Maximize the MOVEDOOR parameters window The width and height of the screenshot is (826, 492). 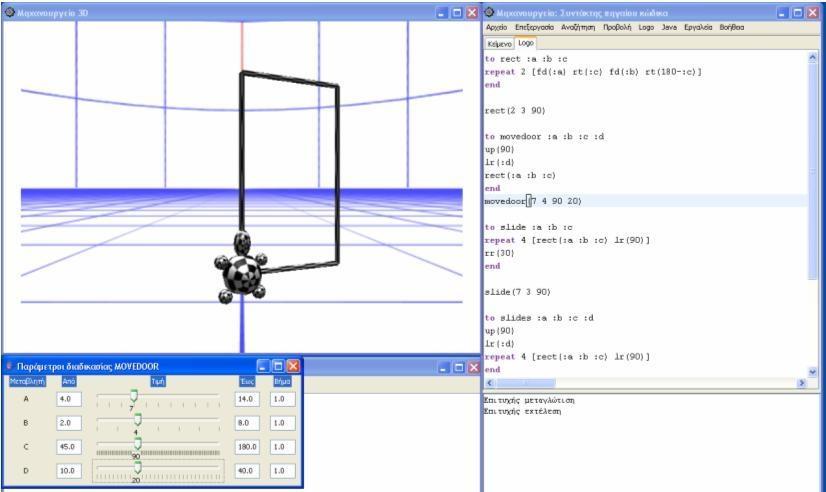tap(278, 366)
